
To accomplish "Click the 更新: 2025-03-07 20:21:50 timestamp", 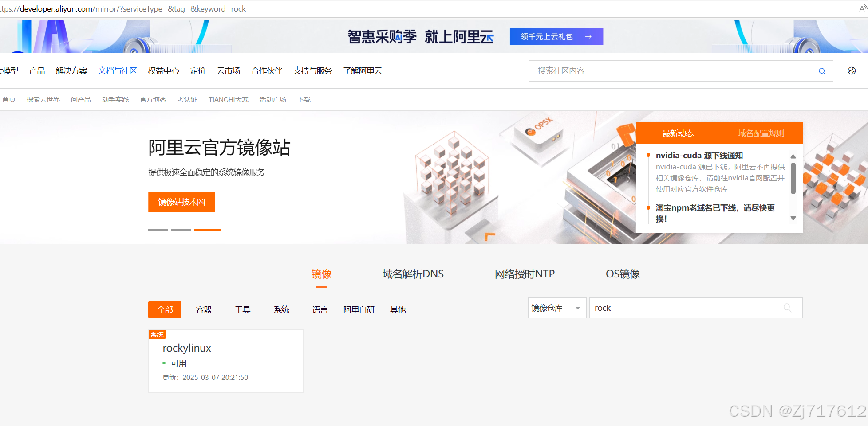I will click(205, 378).
